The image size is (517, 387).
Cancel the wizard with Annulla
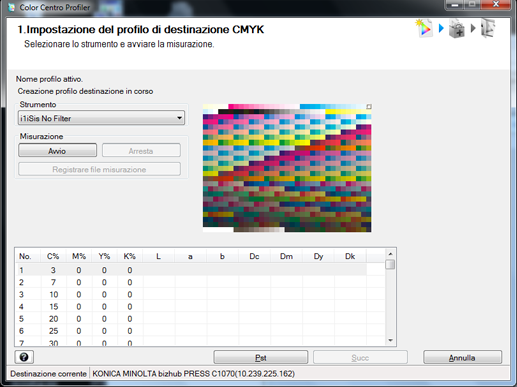(462, 358)
